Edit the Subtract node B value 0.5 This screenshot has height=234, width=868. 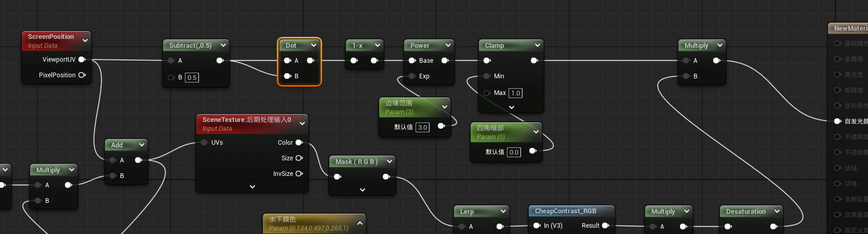192,78
